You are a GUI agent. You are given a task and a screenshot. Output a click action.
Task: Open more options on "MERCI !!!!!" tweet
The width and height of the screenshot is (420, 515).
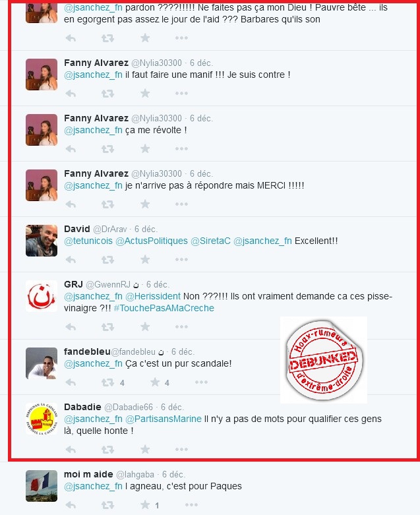click(x=181, y=204)
